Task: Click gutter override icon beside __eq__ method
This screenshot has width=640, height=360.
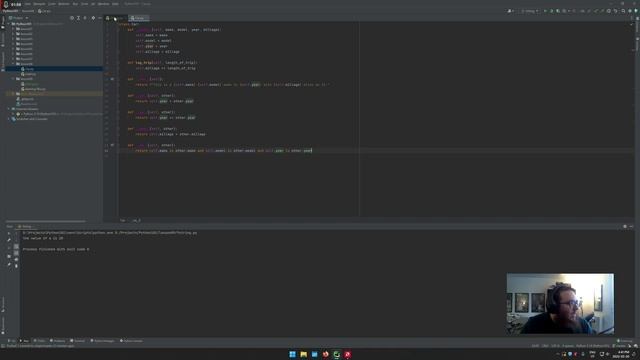Action: (x=112, y=145)
